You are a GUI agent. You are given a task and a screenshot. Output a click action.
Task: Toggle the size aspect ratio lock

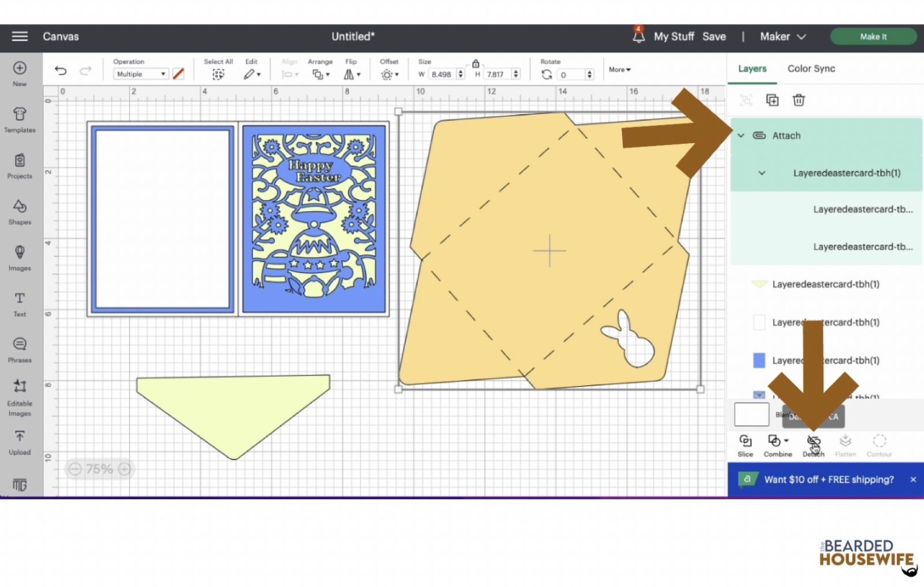475,64
